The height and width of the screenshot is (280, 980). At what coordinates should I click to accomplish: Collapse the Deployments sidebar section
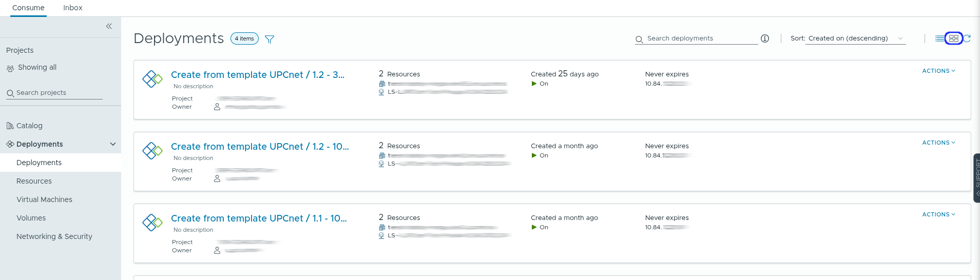pyautogui.click(x=113, y=144)
